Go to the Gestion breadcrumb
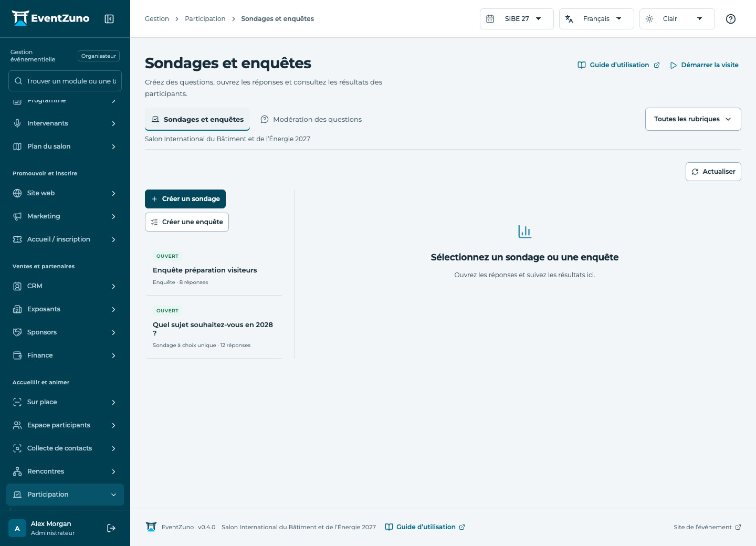 tap(157, 19)
